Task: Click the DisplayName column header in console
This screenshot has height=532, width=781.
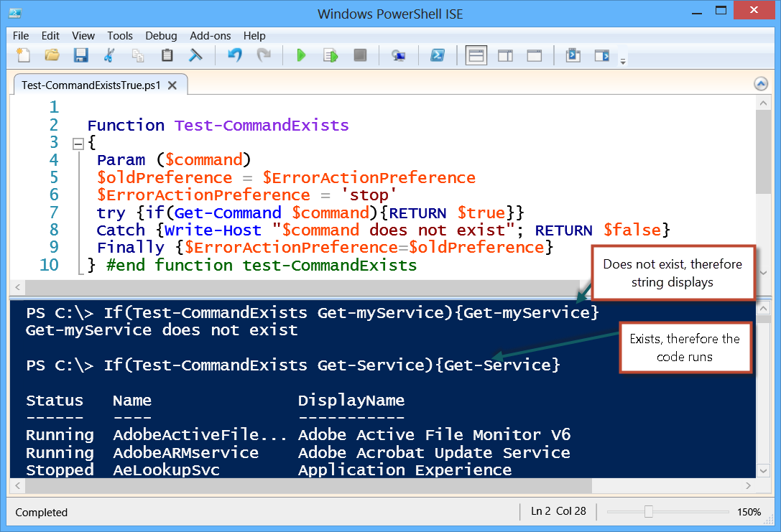Action: click(x=351, y=401)
